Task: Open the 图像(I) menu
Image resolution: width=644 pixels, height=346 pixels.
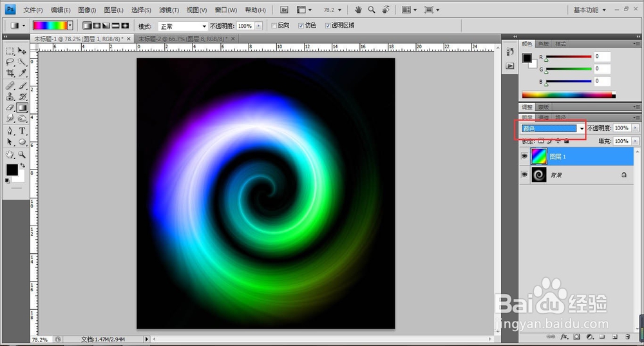Action: (87, 10)
